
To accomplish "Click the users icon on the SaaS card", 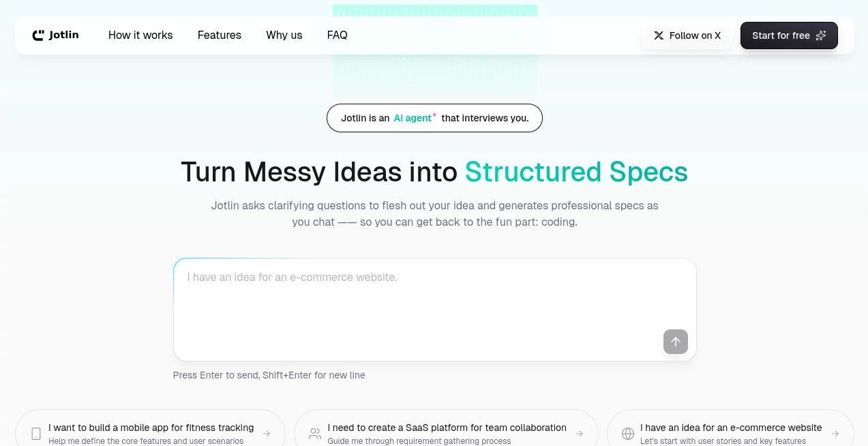I will pyautogui.click(x=315, y=434).
